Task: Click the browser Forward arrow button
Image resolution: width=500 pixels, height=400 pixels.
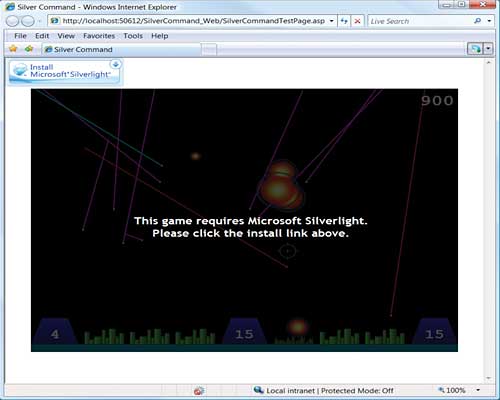Action: click(28, 21)
